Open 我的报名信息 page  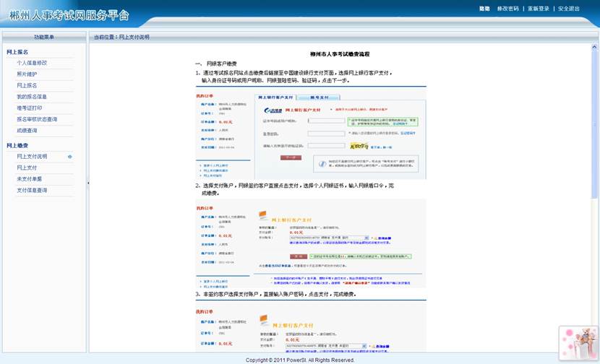tap(32, 96)
